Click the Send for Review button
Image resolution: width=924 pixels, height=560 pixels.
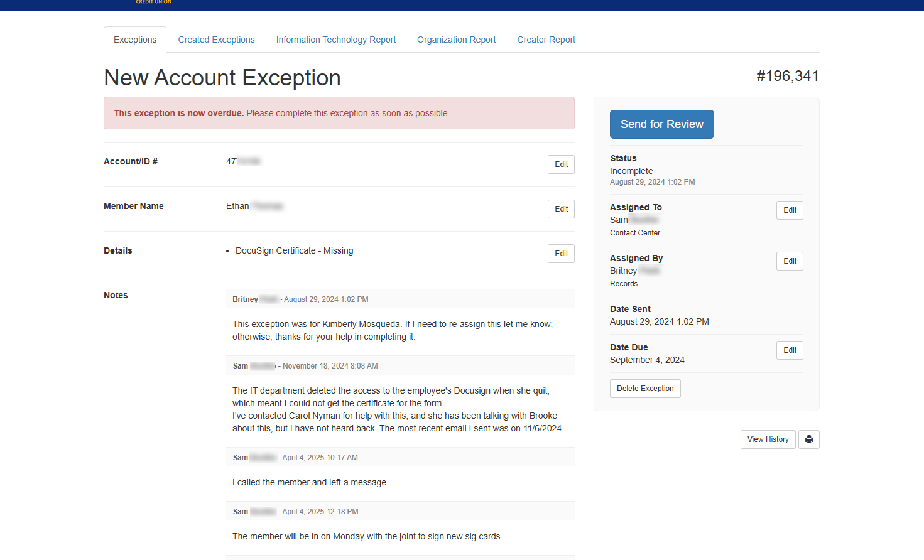point(661,124)
